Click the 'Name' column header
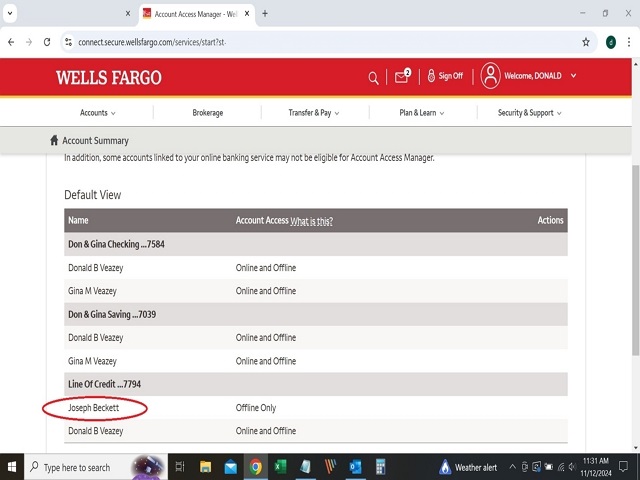This screenshot has height=480, width=640. point(78,220)
